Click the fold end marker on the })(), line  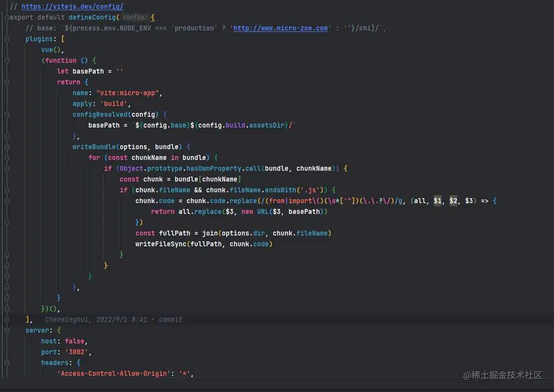pyautogui.click(x=7, y=309)
